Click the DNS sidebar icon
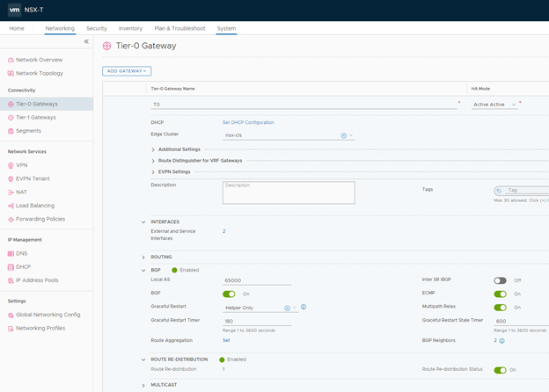549x392 pixels. (11, 254)
